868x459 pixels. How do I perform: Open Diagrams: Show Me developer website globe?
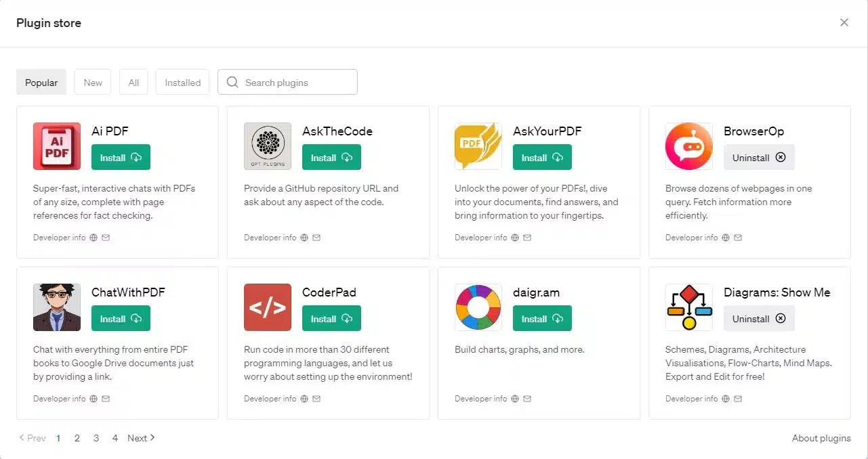pos(726,399)
